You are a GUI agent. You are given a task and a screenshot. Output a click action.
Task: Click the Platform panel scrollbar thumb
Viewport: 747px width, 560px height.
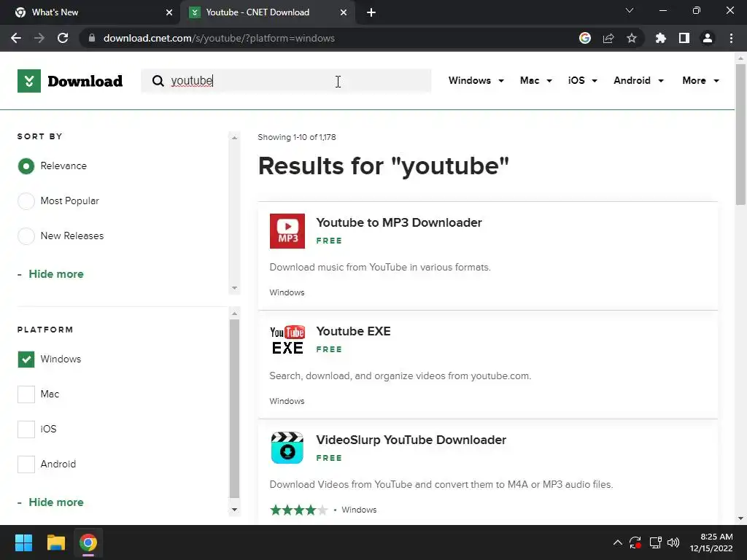click(x=234, y=408)
